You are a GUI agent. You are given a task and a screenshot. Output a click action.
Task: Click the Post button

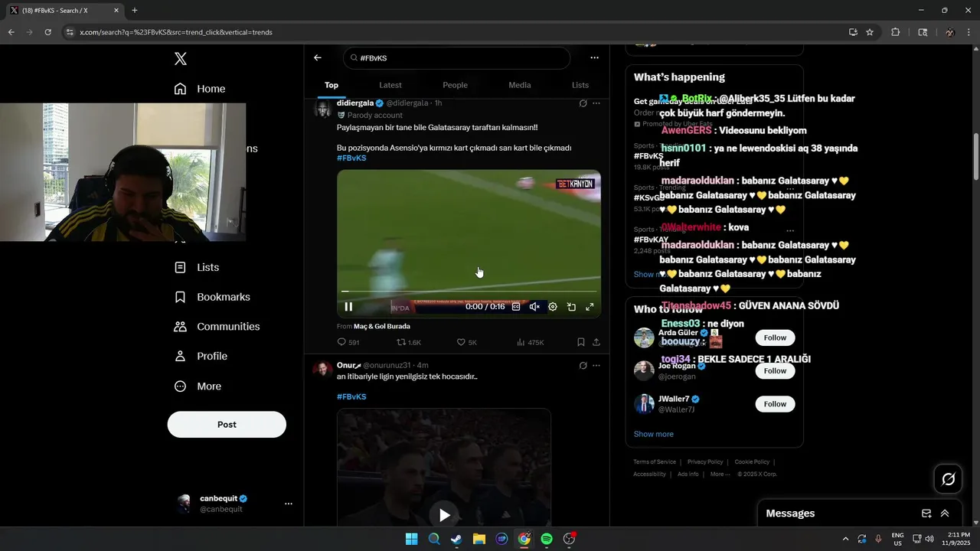tap(227, 425)
